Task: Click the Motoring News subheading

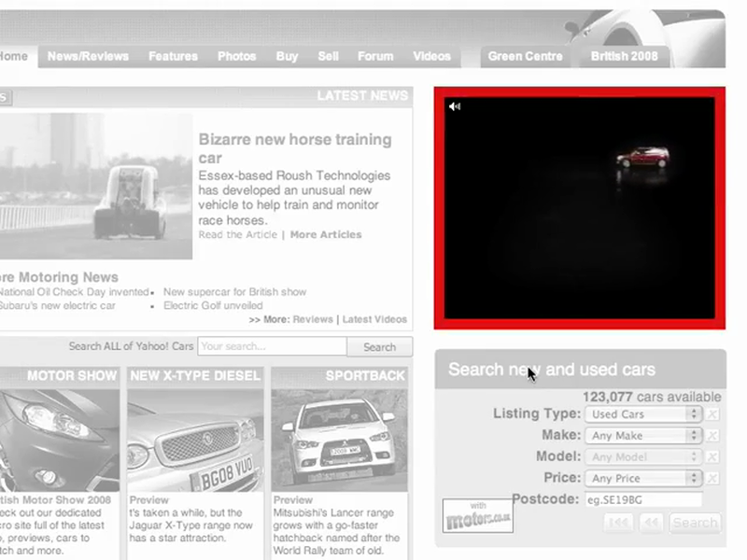Action: click(x=59, y=277)
